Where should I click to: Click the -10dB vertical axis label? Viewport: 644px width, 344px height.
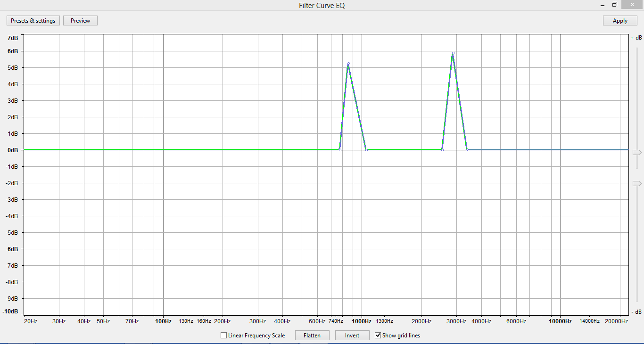tap(10, 311)
